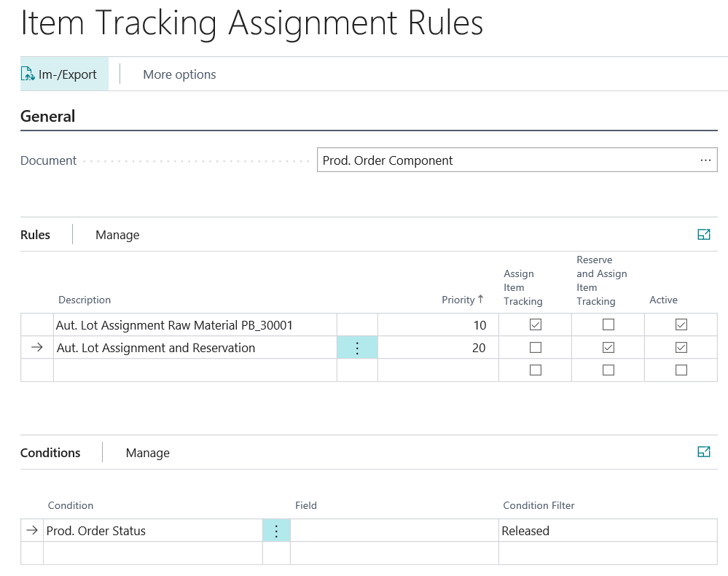
Task: Click the Rules section tab
Action: [35, 235]
